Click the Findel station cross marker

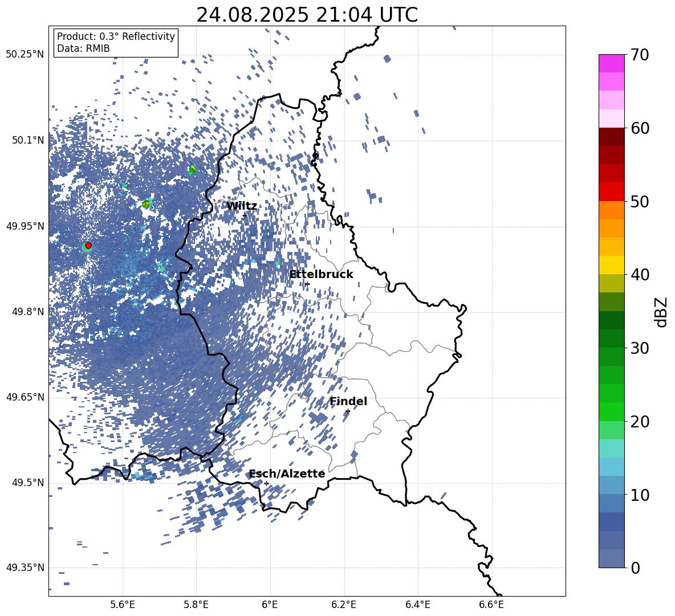coord(348,411)
